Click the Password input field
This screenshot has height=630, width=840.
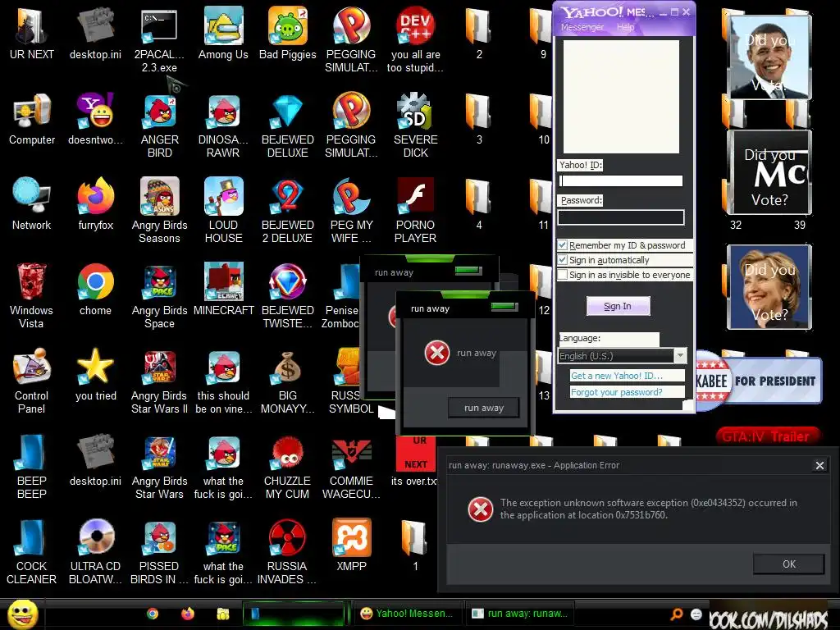(x=621, y=217)
